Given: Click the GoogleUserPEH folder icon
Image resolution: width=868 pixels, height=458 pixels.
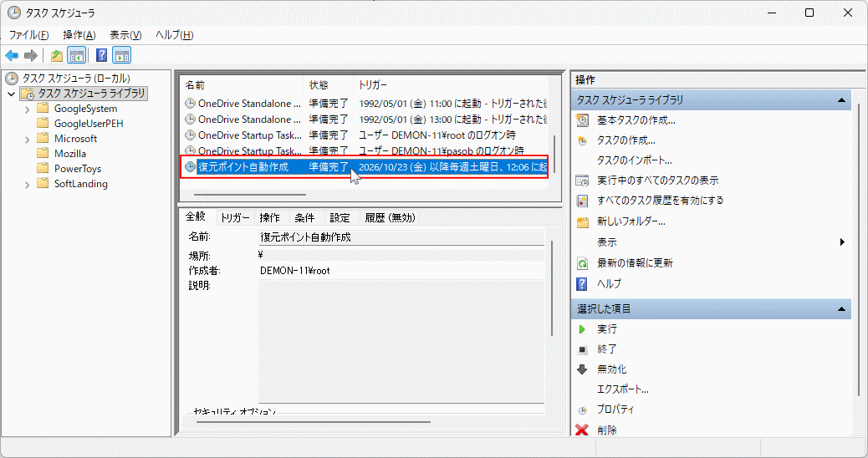Looking at the screenshot, I should pos(43,123).
